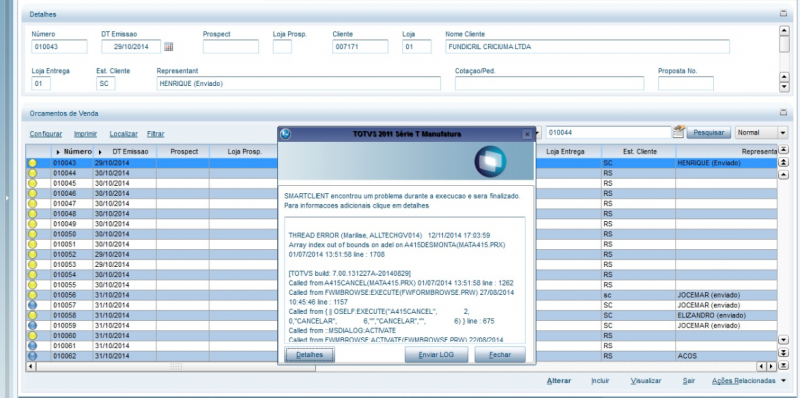Click the Cliente field 007171

pyautogui.click(x=360, y=47)
